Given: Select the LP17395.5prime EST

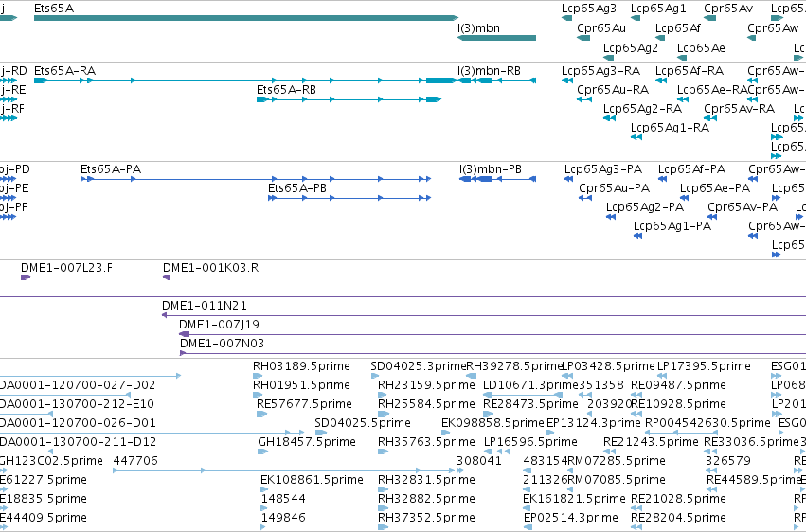Looking at the screenshot, I should [662, 376].
